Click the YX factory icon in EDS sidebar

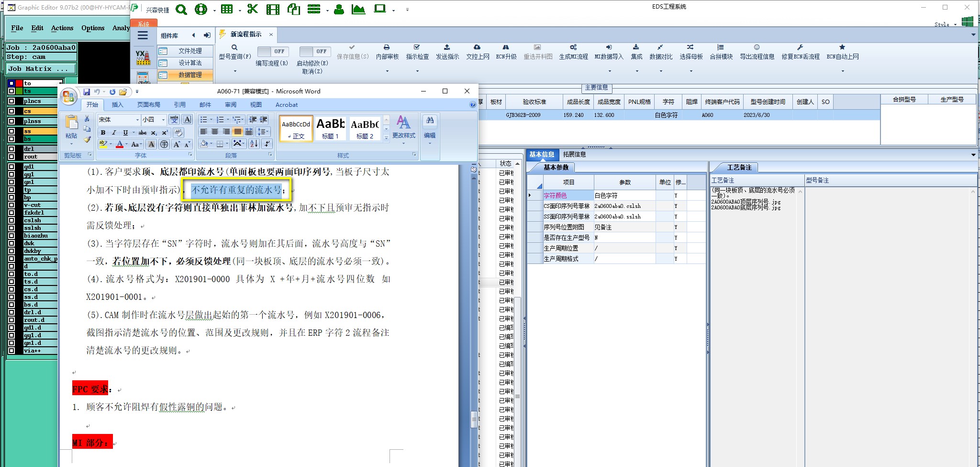(x=143, y=57)
